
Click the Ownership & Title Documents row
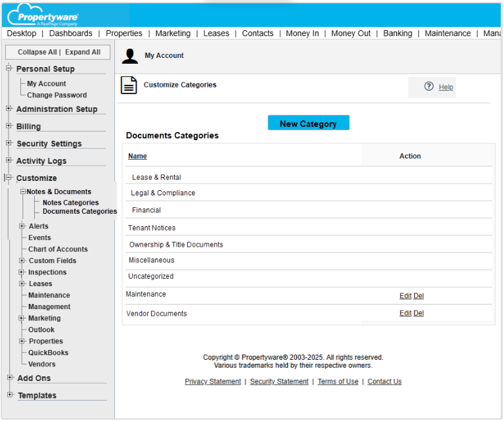pyautogui.click(x=309, y=244)
